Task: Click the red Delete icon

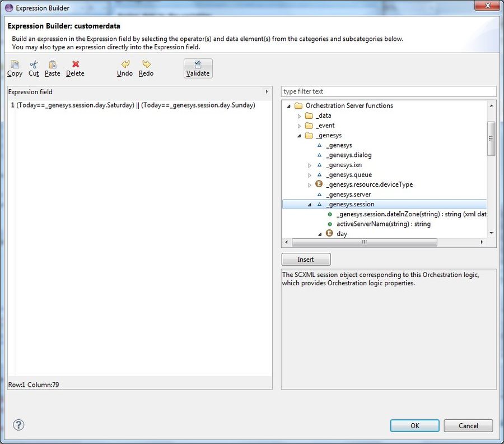Action: [76, 64]
